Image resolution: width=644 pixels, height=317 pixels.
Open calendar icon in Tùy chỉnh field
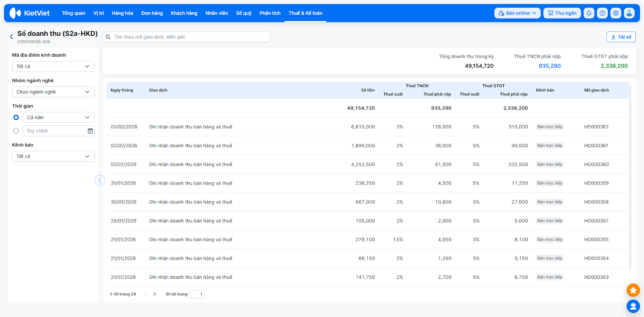click(x=90, y=131)
